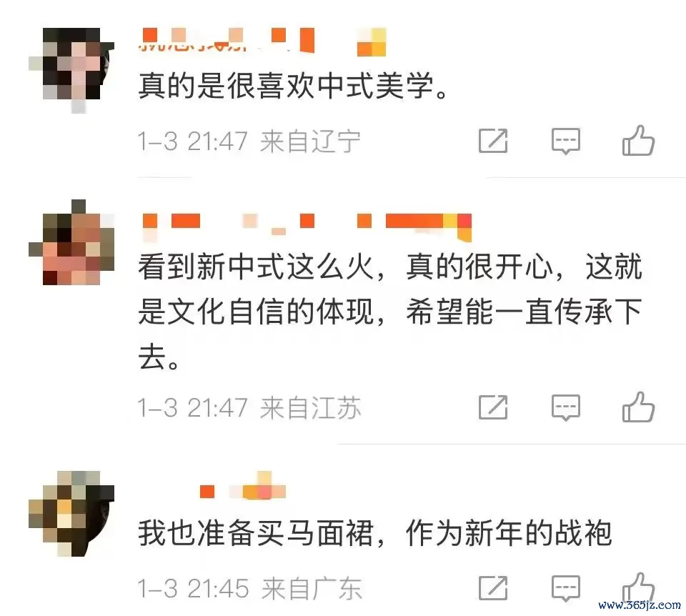
Task: Open the first commenter's avatar
Action: tap(71, 70)
